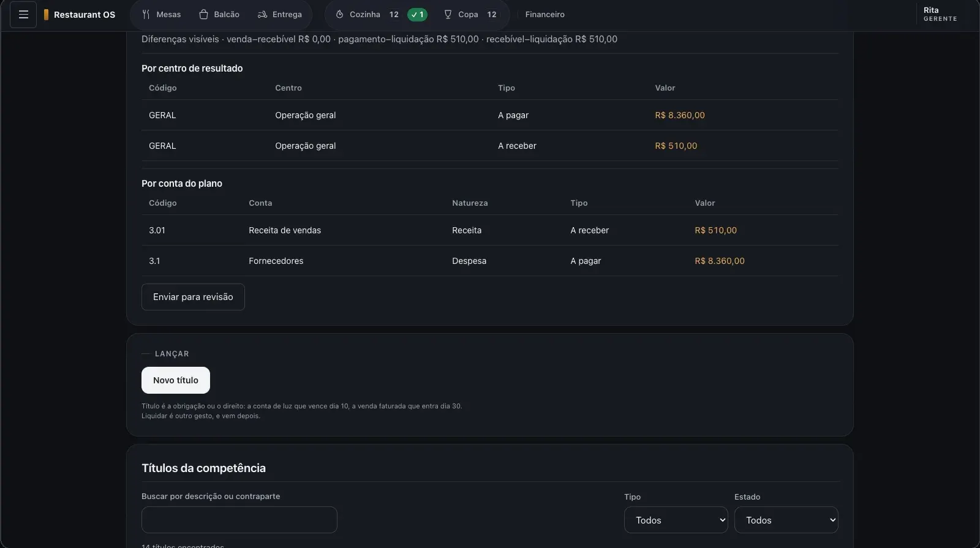Click the green ready-orders check badge
This screenshot has width=980, height=548.
(417, 15)
